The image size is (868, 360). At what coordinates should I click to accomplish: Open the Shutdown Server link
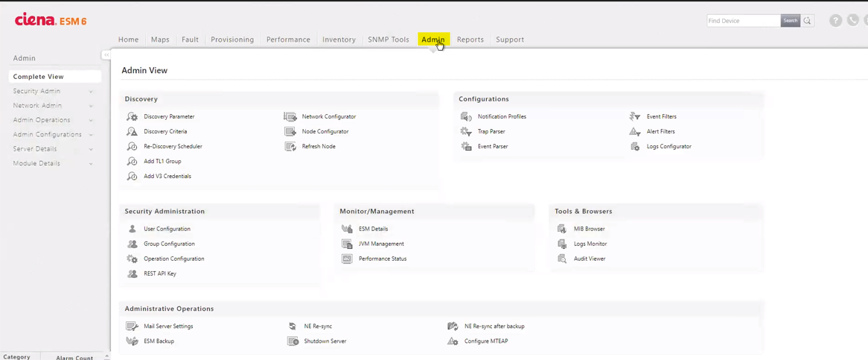(325, 341)
